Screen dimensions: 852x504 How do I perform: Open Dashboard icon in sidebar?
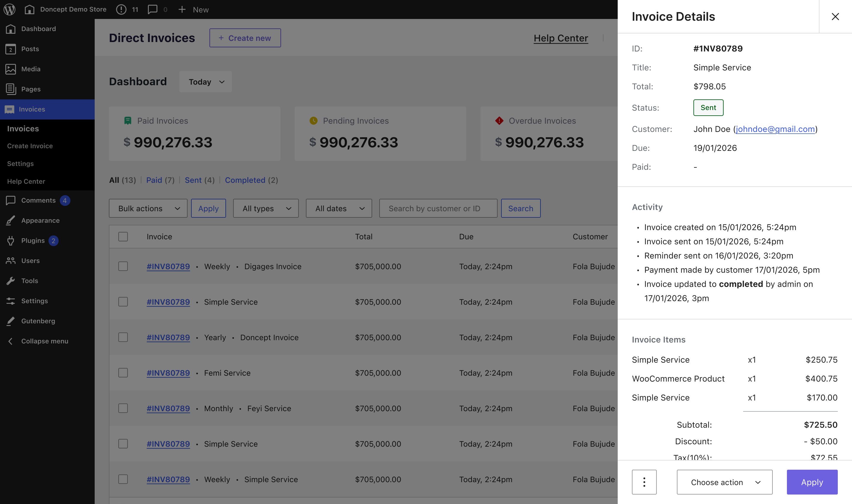11,29
